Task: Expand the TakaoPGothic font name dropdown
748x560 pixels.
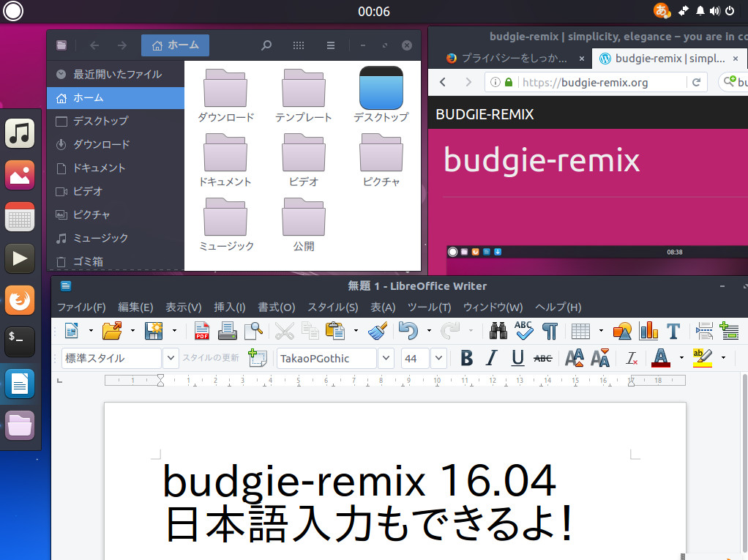Action: [386, 358]
